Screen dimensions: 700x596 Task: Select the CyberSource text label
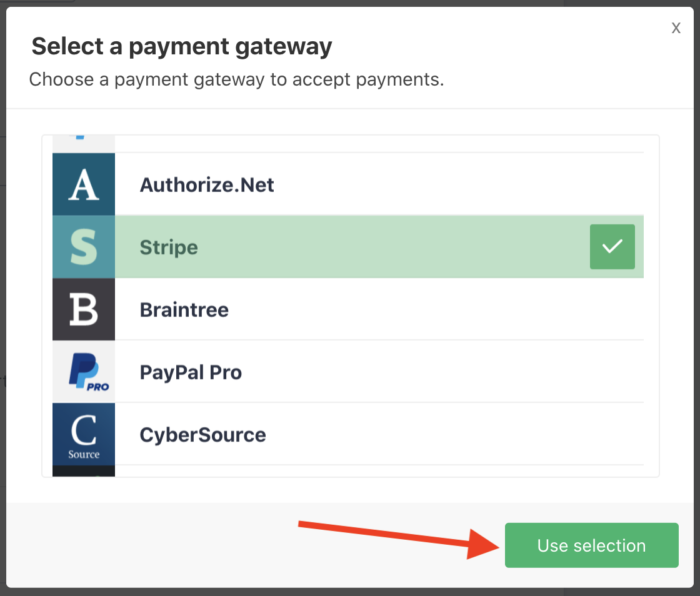[x=203, y=435]
